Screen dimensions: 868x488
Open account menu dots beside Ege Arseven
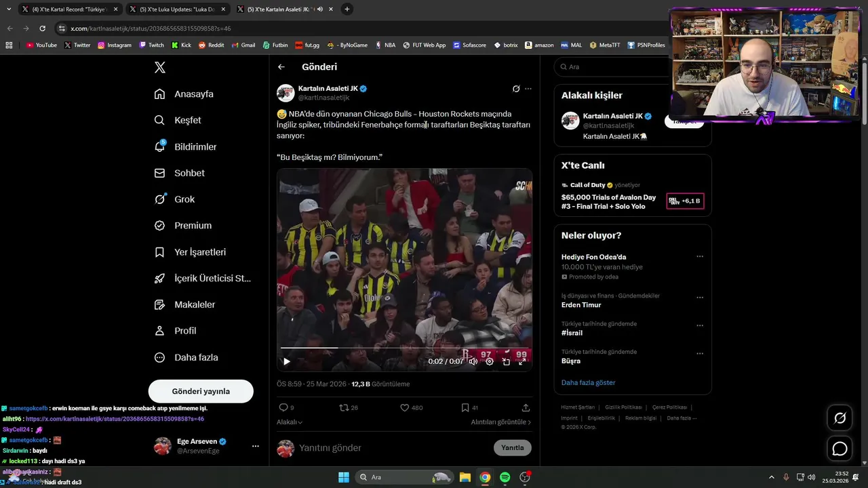tap(256, 446)
